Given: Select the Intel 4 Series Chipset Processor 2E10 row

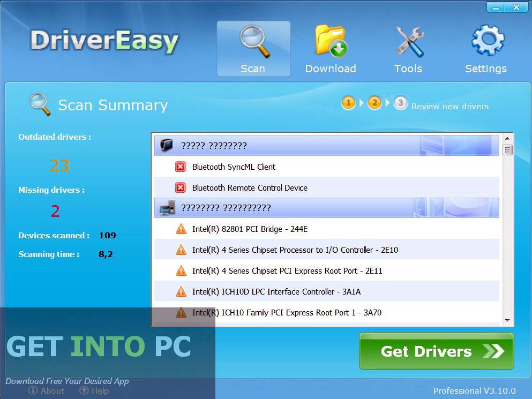Looking at the screenshot, I should [327, 250].
